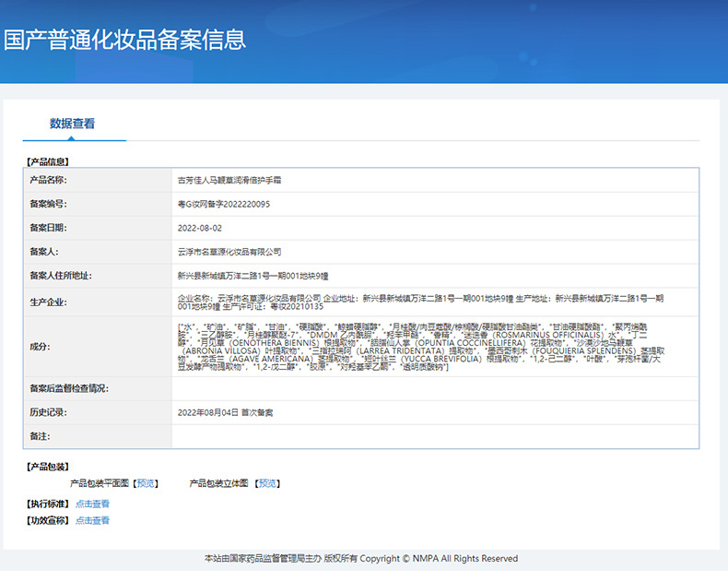The image size is (728, 581).
Task: Click the ingredients list text
Action: [x=421, y=347]
